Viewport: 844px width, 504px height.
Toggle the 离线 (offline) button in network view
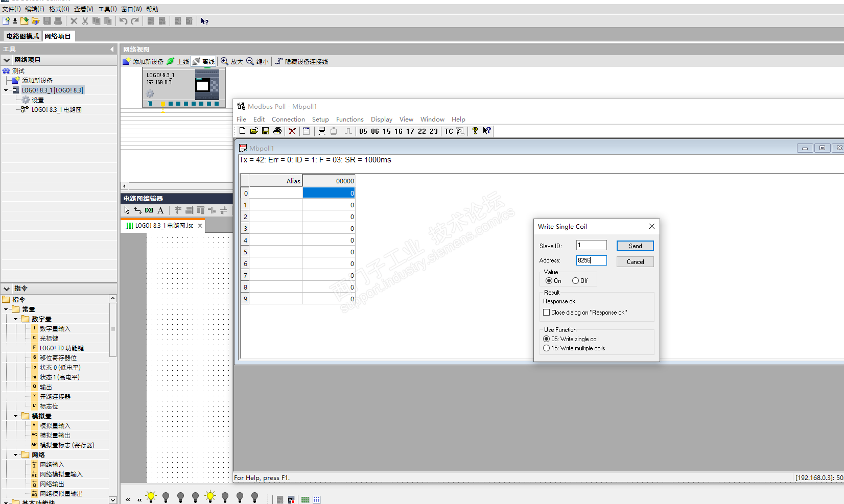coord(203,61)
